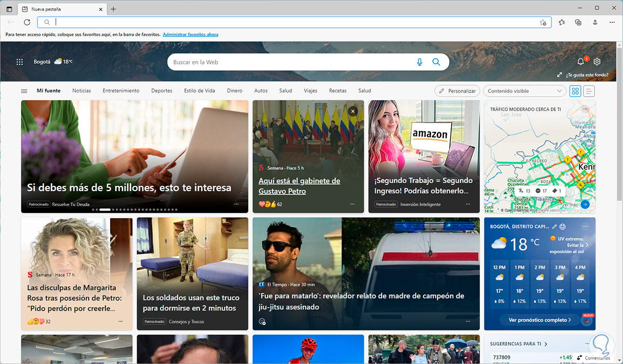Screen dimensions: 623x364
Task: Open notifications bell icon
Action: (x=581, y=62)
